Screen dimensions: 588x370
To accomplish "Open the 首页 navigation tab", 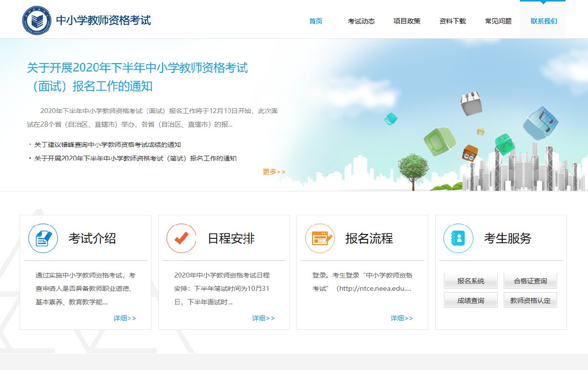I will 316,21.
